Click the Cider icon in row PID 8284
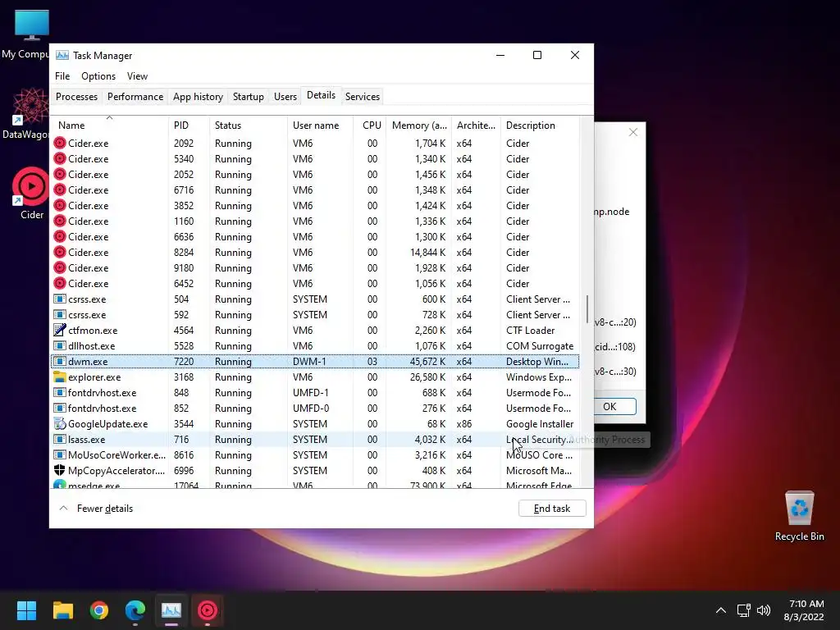 [x=59, y=252]
